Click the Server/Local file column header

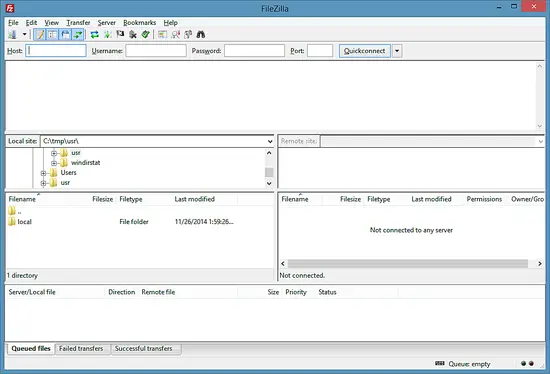click(32, 292)
